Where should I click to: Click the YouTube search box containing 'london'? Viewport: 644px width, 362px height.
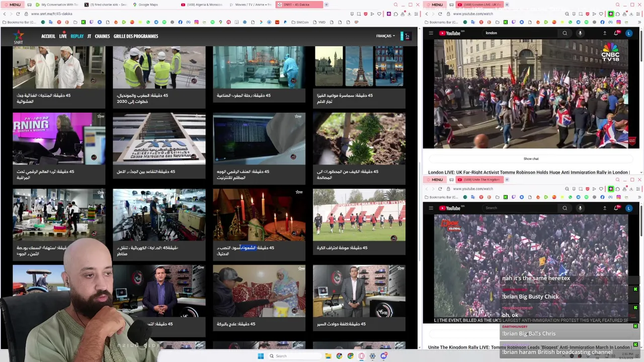pos(521,33)
